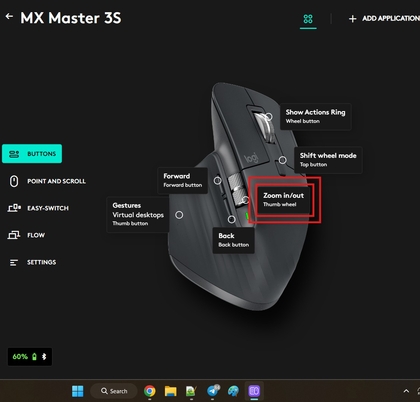Open device Settings in sidebar

click(32, 262)
